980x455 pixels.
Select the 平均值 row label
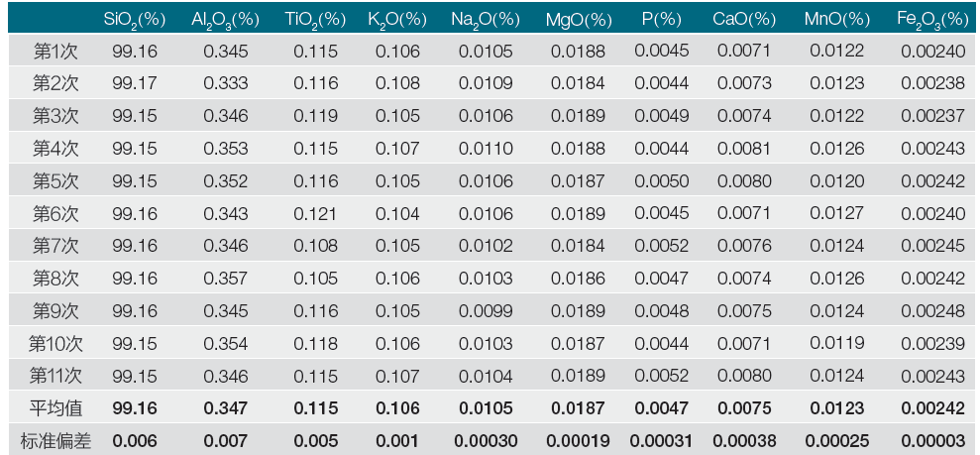(x=55, y=408)
